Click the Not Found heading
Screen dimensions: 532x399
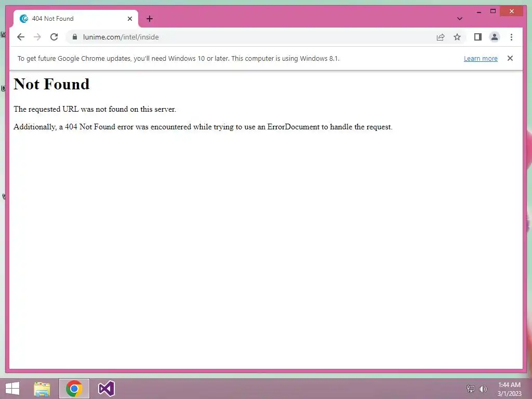[51, 84]
